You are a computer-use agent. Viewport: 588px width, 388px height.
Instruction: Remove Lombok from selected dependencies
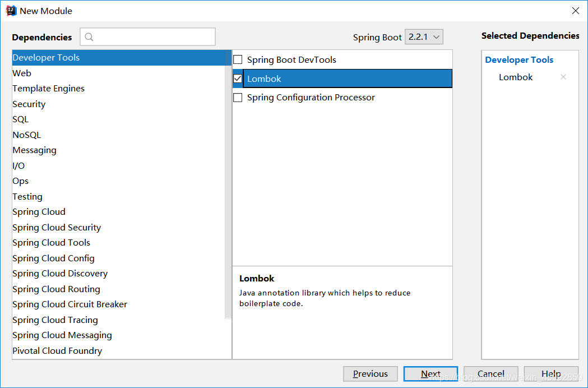point(563,77)
